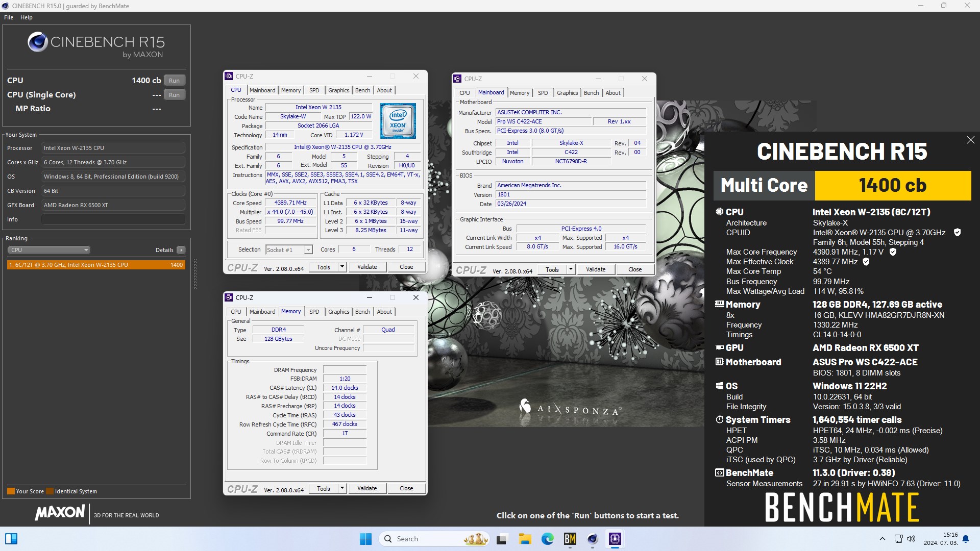Open Cinebench icon in taskbar
This screenshot has width=980, height=551.
[592, 539]
